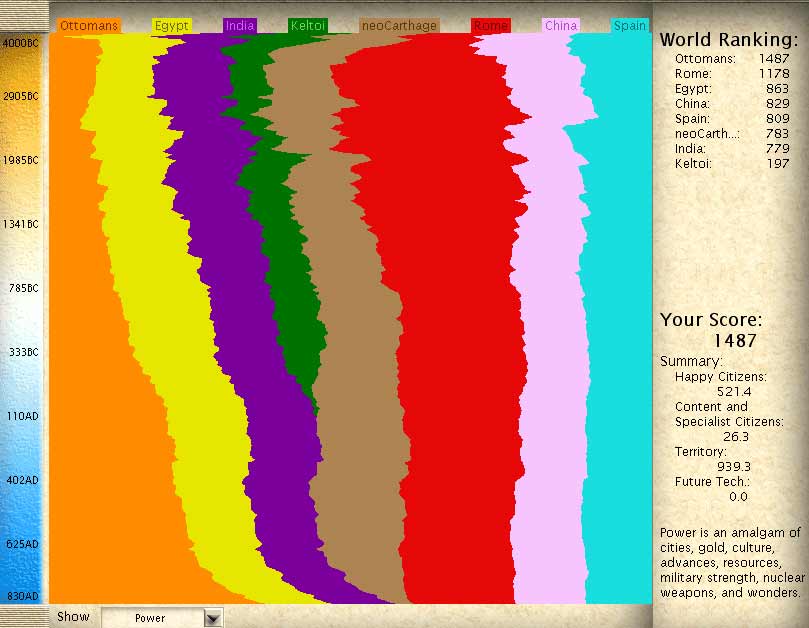Select the Ottomans legend label
Screen dimensions: 809x628
point(89,26)
